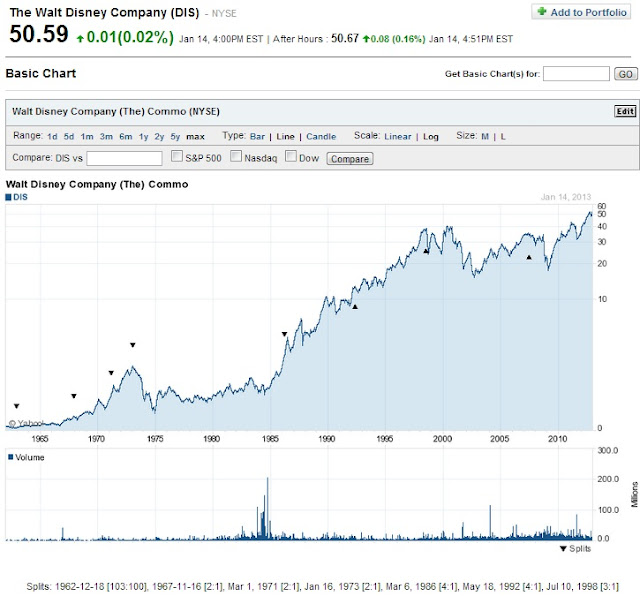Viewport: 640px width, 596px height.
Task: Click the split marker triangle near 1986
Action: point(284,334)
